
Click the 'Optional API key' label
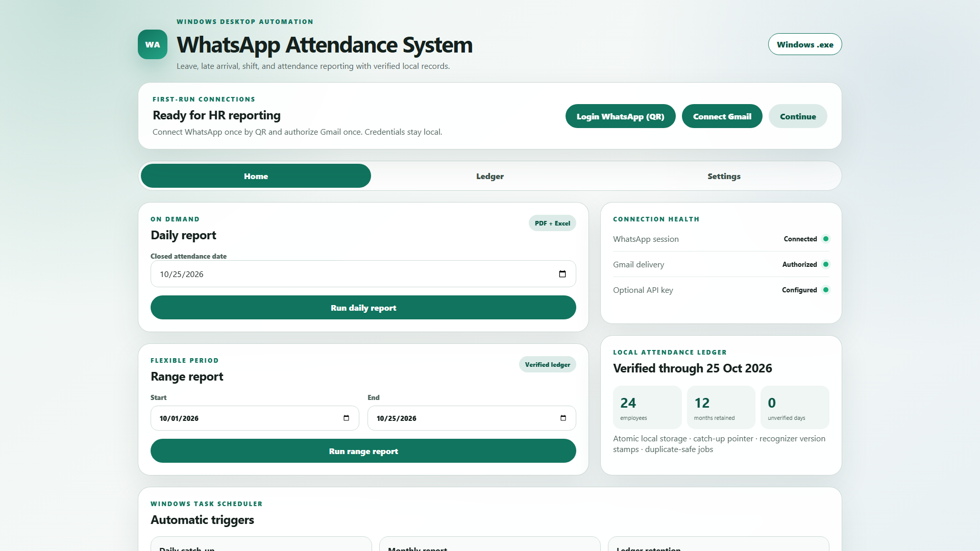click(643, 290)
